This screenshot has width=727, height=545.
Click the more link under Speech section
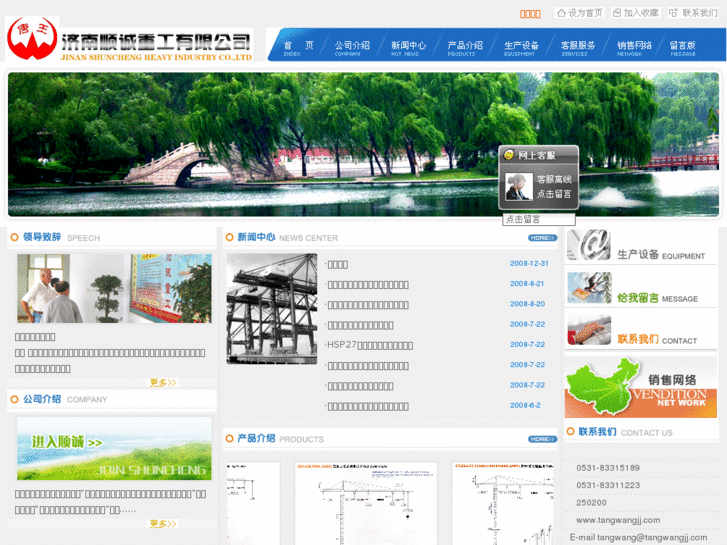click(162, 382)
